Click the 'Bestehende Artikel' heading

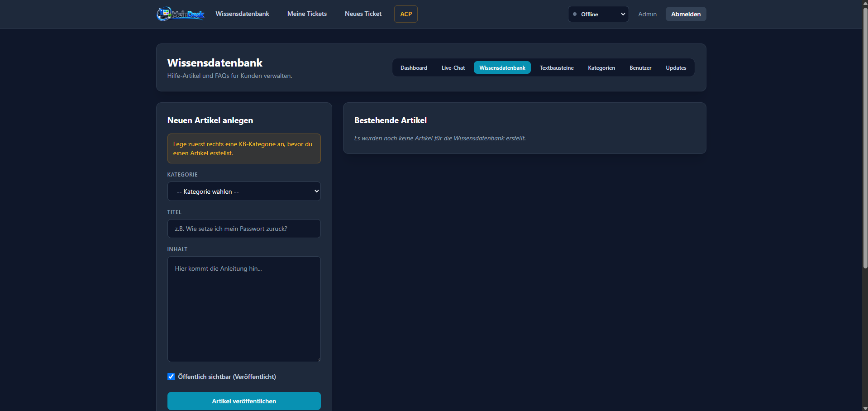(391, 120)
